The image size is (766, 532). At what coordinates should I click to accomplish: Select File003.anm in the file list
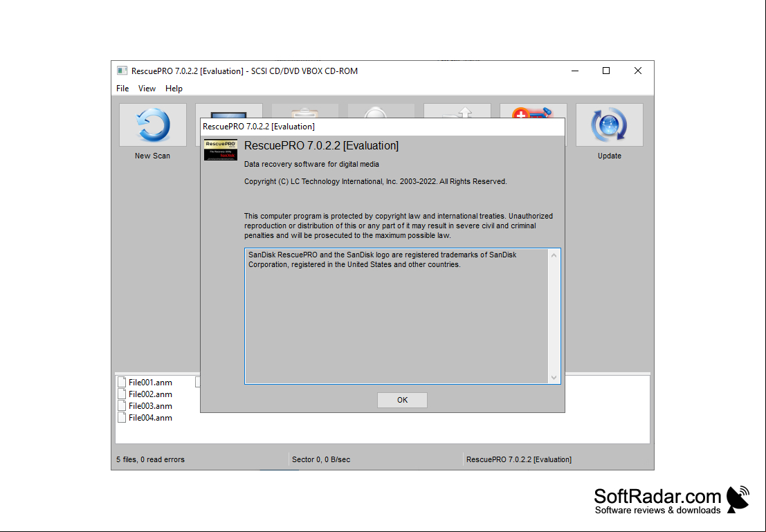145,406
